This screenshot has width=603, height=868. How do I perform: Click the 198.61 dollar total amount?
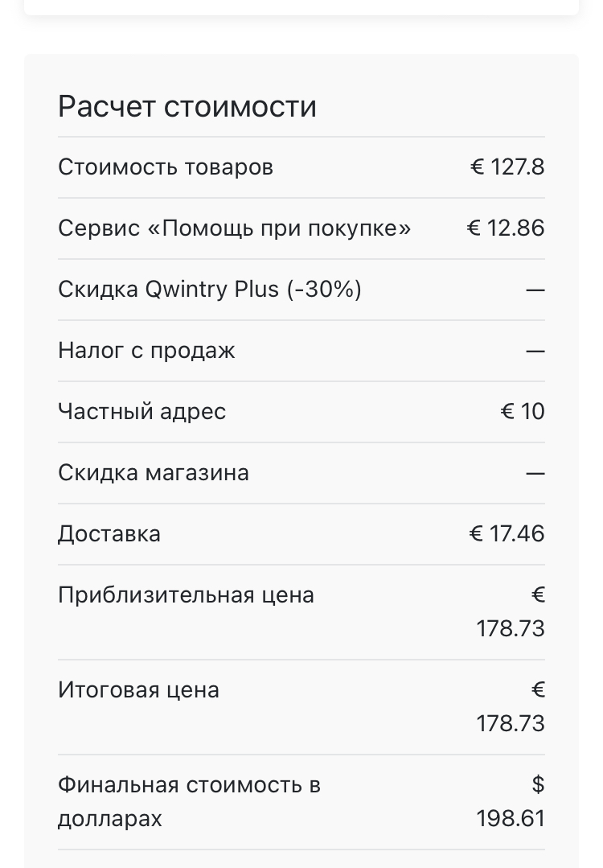511,819
